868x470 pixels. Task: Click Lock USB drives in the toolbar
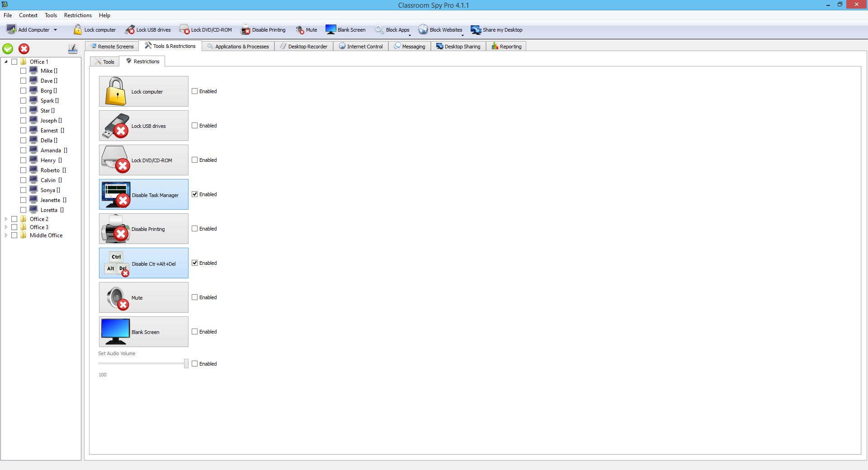point(148,30)
